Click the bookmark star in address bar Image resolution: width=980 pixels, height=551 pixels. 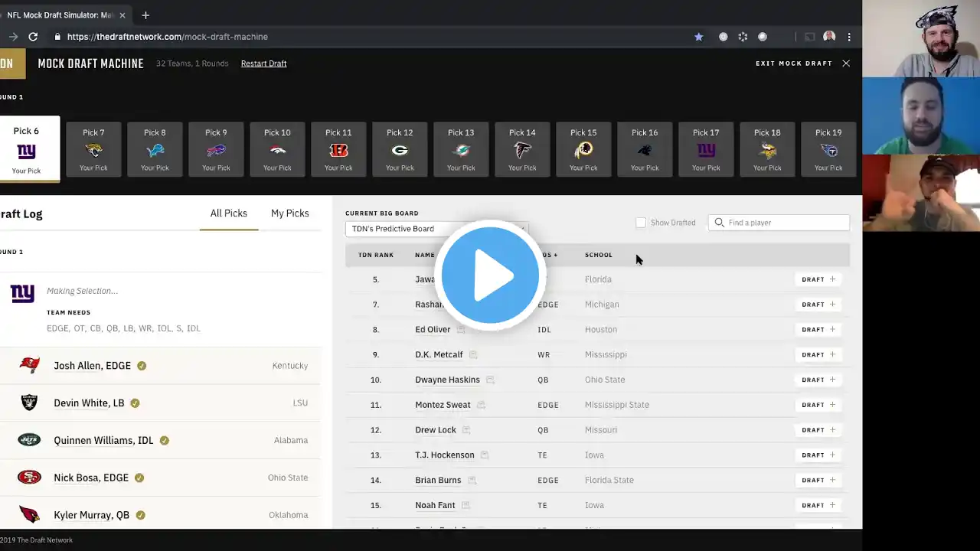point(698,37)
